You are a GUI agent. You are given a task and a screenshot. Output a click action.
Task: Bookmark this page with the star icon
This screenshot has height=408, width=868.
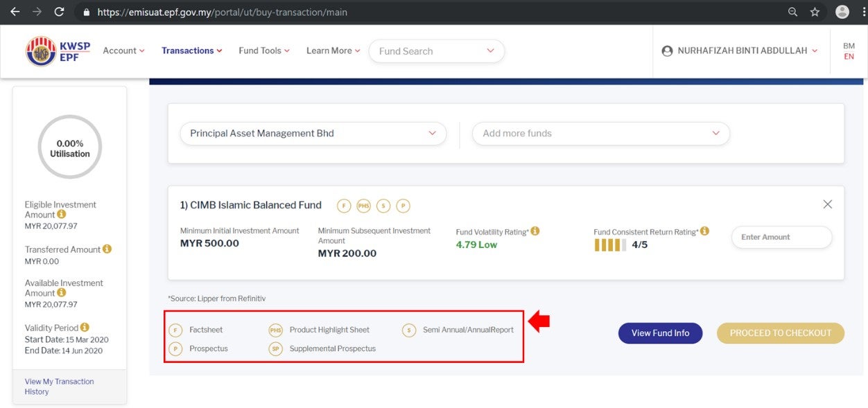[815, 12]
